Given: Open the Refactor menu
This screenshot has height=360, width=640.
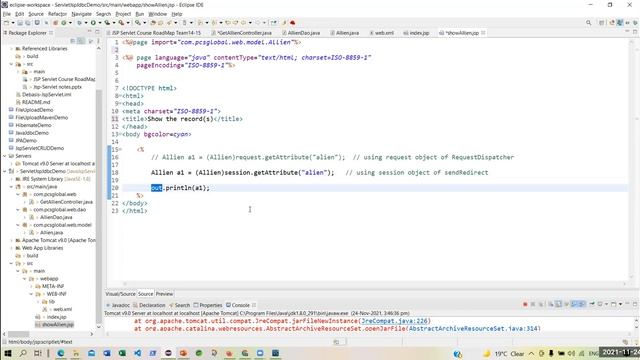Looking at the screenshot, I should pos(58,14).
